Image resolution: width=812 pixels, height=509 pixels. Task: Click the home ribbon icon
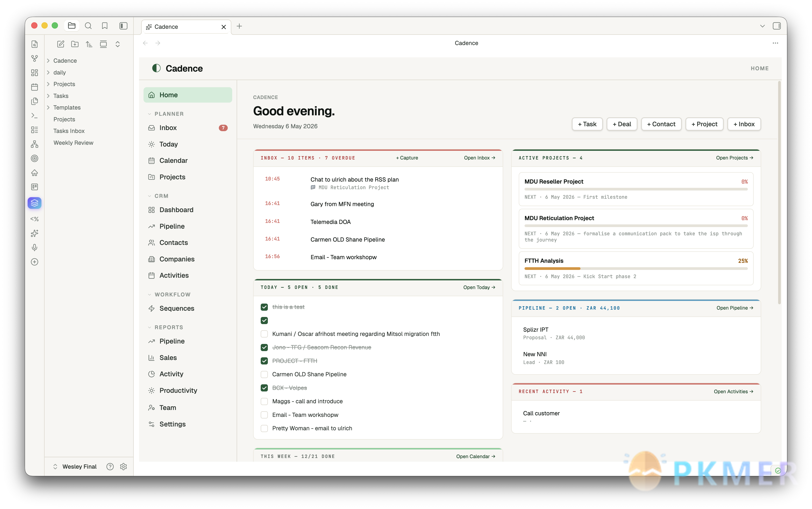point(34,173)
